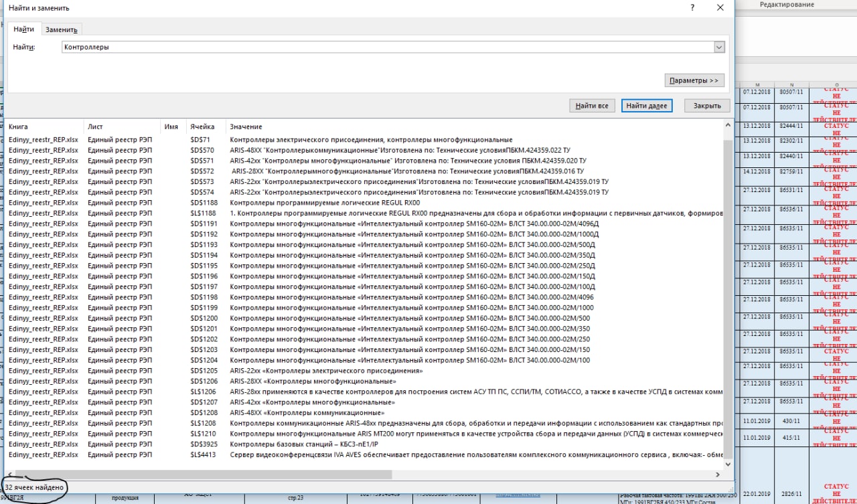Select the result row for cell $D$1204
The width and height of the screenshot is (857, 504).
pos(365,360)
